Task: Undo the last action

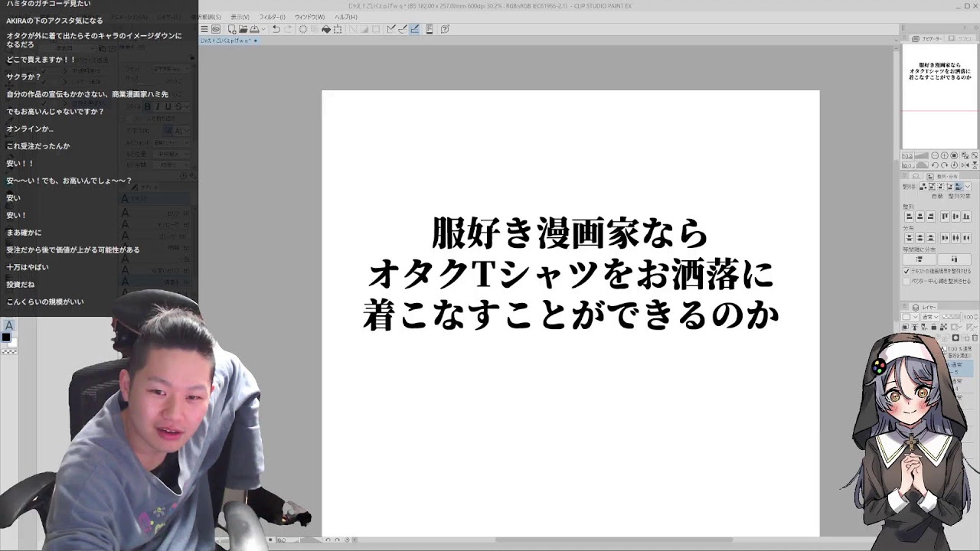Action: [276, 29]
